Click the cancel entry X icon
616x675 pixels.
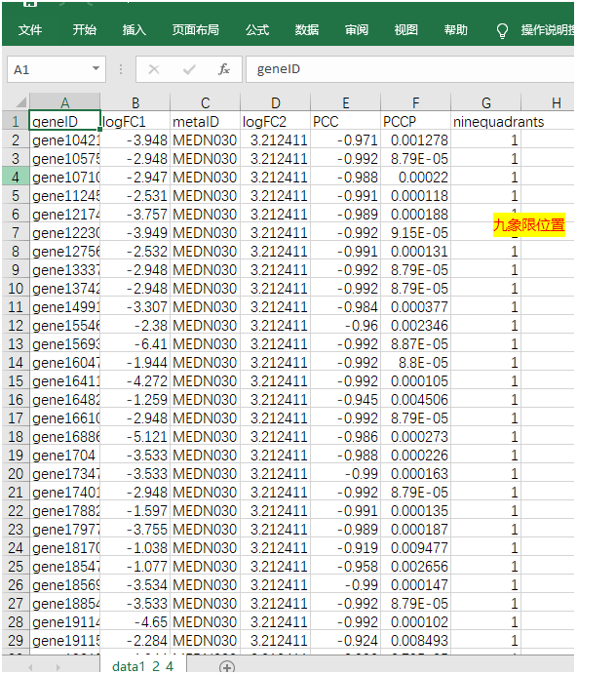tap(154, 69)
